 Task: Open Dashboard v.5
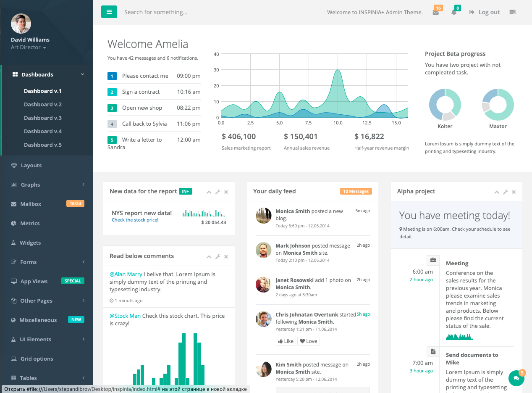(43, 145)
